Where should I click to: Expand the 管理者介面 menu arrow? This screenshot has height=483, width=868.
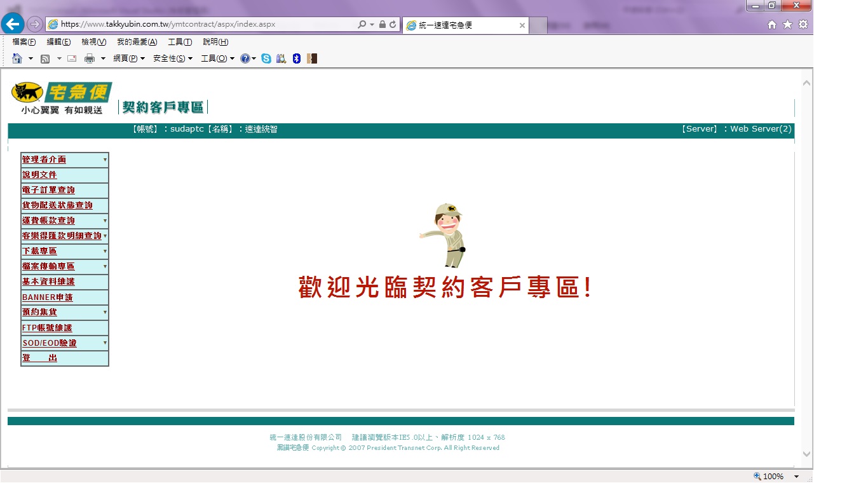pos(105,160)
